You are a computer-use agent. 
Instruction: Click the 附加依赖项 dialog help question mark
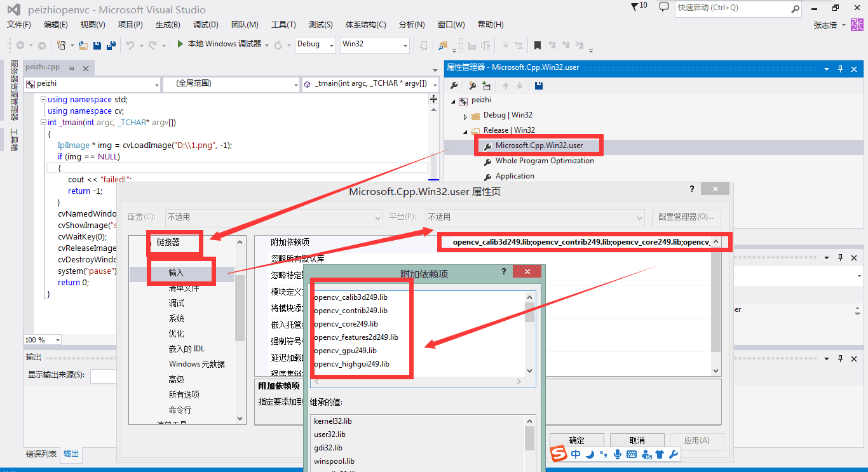pos(504,271)
